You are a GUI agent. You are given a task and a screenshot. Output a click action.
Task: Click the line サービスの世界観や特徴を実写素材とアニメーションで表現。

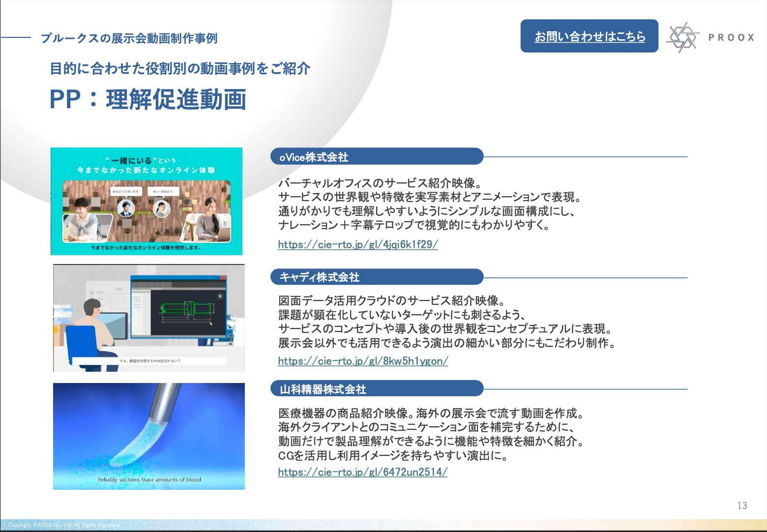(430, 197)
